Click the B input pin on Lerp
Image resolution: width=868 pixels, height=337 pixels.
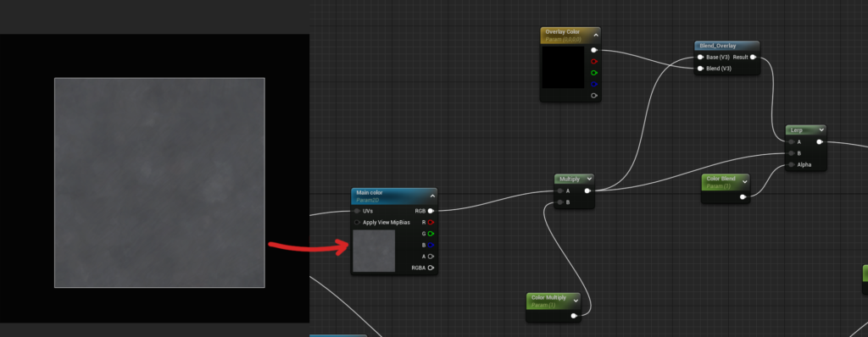pyautogui.click(x=792, y=153)
